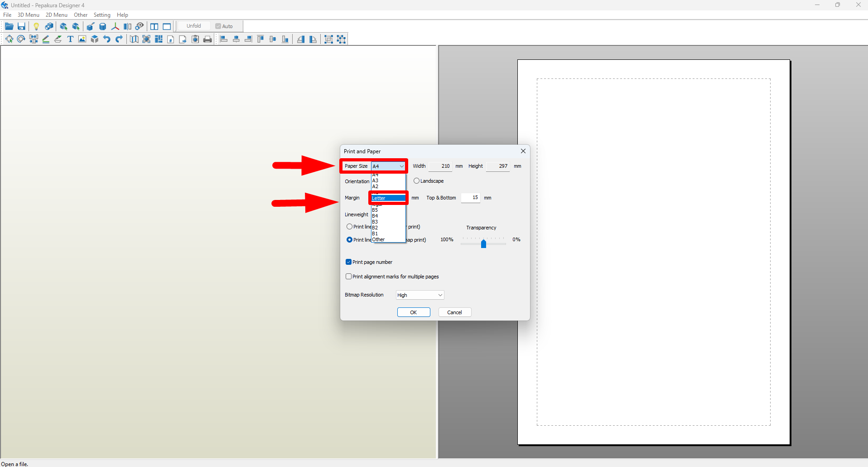The height and width of the screenshot is (467, 868).
Task: Choose B4 from the paper size list
Action: click(x=388, y=216)
